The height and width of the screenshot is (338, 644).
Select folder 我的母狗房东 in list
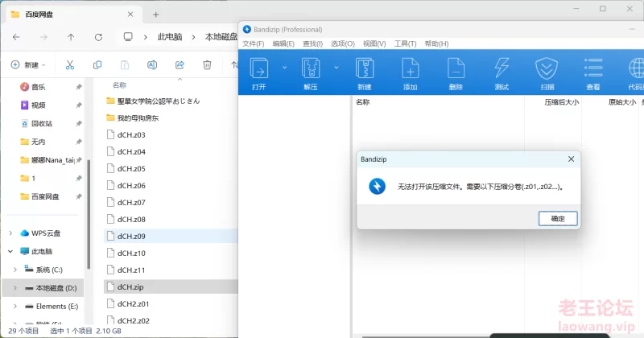click(x=138, y=117)
